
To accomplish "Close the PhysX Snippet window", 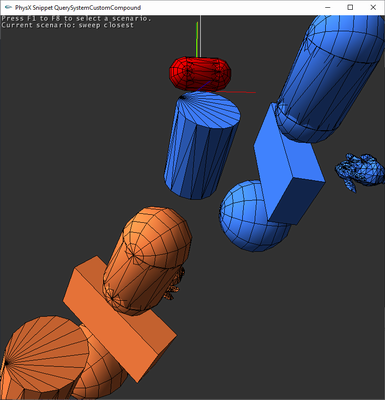I will (373, 7).
